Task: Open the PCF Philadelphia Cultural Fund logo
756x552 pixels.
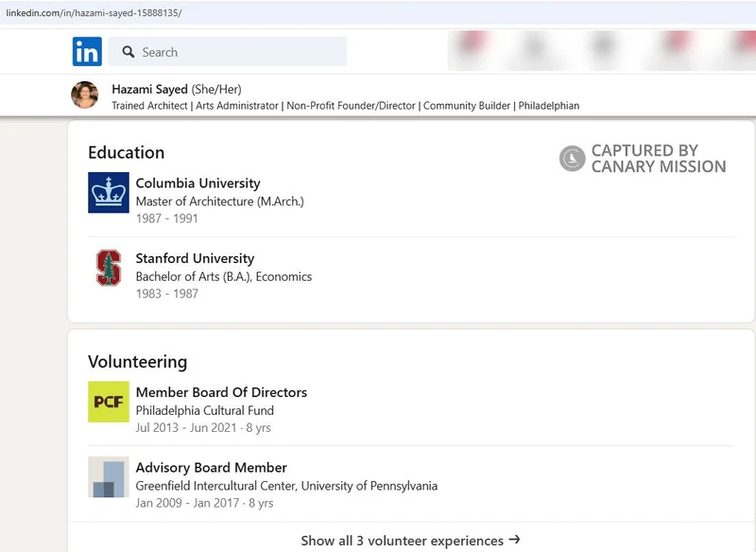Action: (109, 401)
